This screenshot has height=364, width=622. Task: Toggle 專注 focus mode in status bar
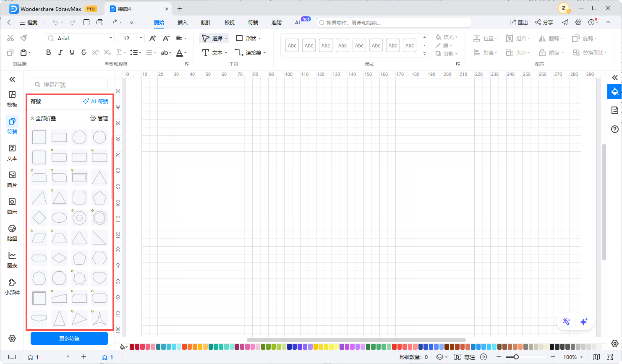(465, 357)
